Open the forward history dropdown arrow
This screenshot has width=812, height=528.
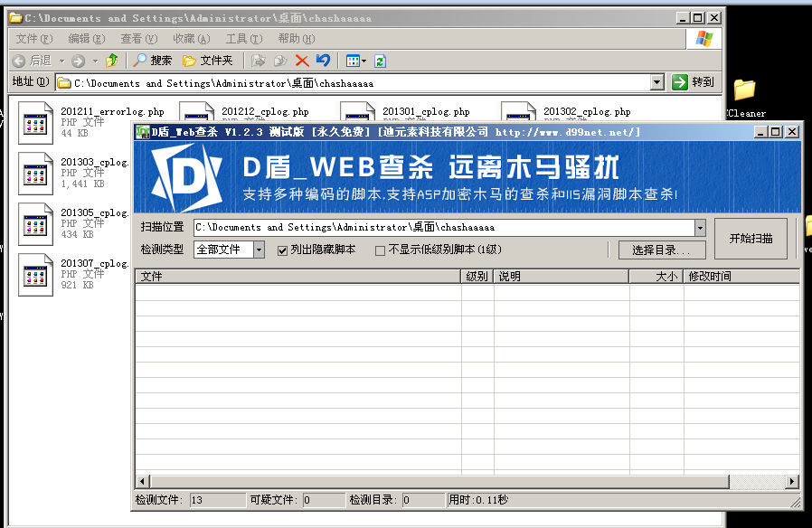click(95, 61)
